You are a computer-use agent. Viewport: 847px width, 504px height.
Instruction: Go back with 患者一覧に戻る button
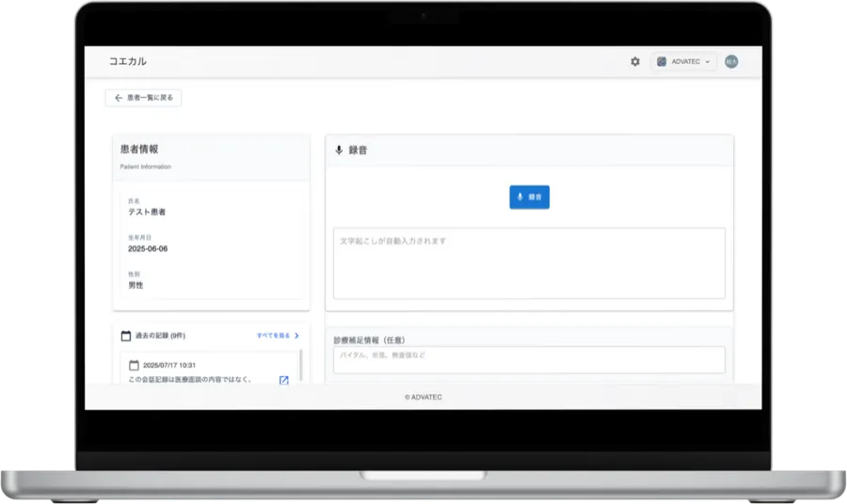pos(143,98)
